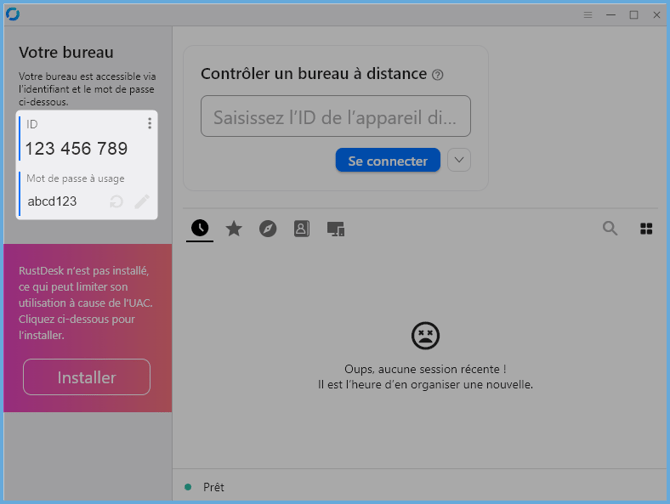670x504 pixels.
Task: Click the Se connecter button
Action: 388,160
